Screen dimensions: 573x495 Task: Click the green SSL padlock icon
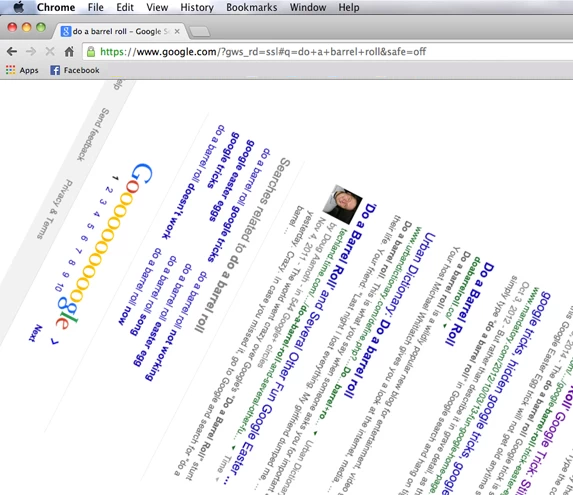[91, 52]
